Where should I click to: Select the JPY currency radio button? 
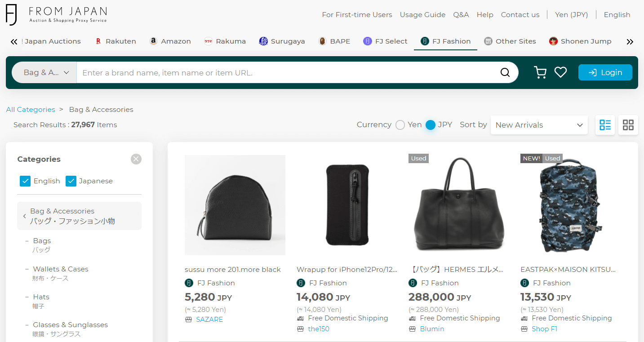431,125
